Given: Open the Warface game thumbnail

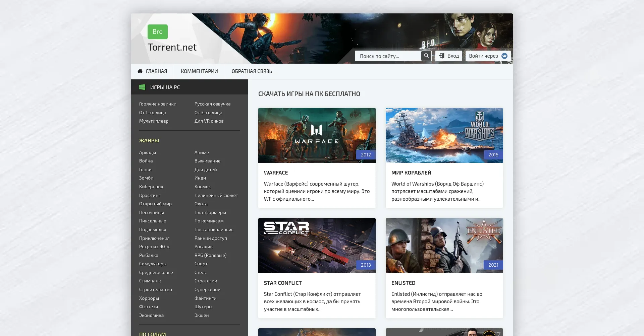Looking at the screenshot, I should tap(317, 135).
